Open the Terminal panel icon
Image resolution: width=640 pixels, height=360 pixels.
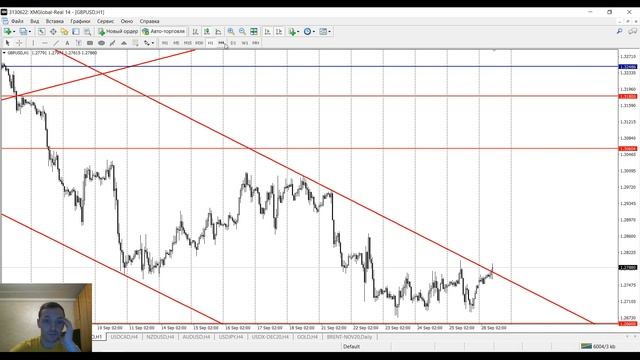pos(76,31)
